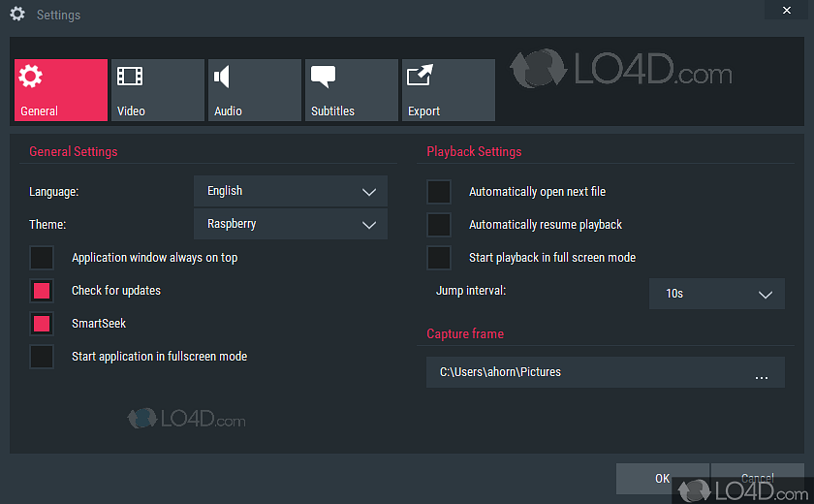Switch to the Video tab label
Image resolution: width=814 pixels, height=504 pixels.
click(x=131, y=111)
